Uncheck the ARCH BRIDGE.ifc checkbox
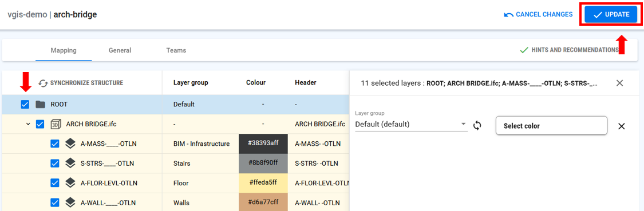The image size is (644, 211). pos(40,124)
